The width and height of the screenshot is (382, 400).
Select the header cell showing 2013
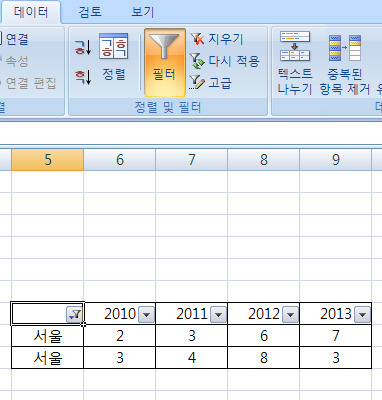click(x=336, y=314)
